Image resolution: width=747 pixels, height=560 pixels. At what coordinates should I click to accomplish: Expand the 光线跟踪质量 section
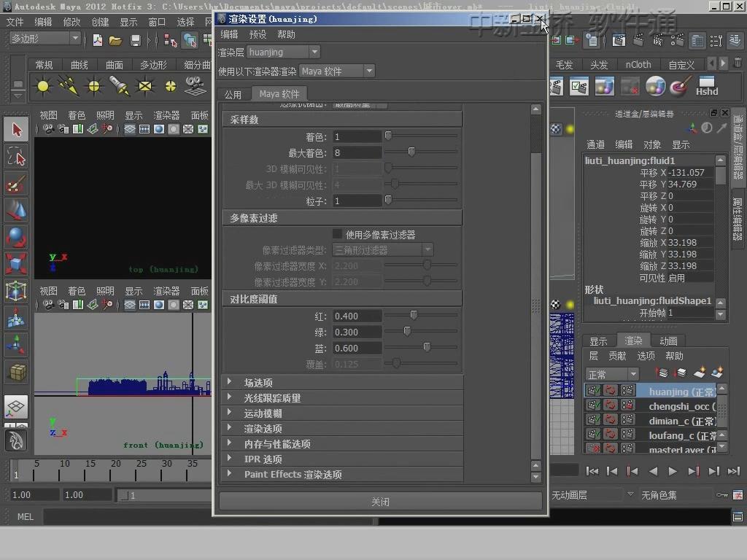point(230,397)
